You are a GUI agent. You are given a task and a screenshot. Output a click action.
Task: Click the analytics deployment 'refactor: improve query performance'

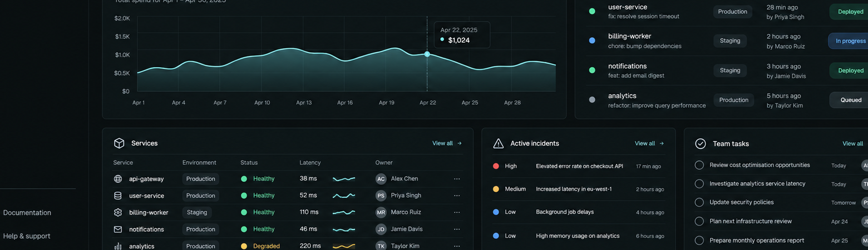tap(657, 106)
